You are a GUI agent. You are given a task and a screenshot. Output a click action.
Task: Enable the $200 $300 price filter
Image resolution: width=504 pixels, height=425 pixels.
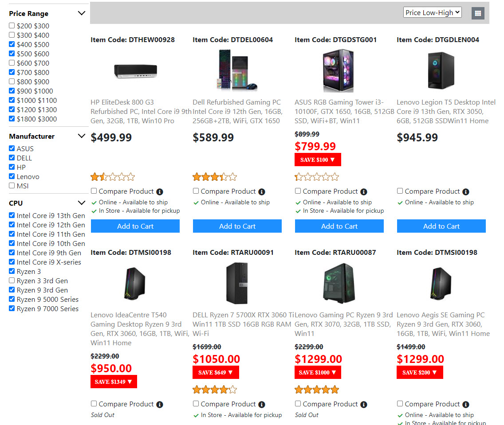12,26
